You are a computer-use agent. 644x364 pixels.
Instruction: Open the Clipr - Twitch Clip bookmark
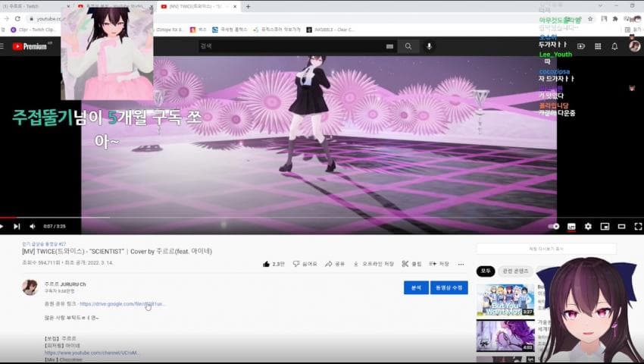click(x=33, y=30)
